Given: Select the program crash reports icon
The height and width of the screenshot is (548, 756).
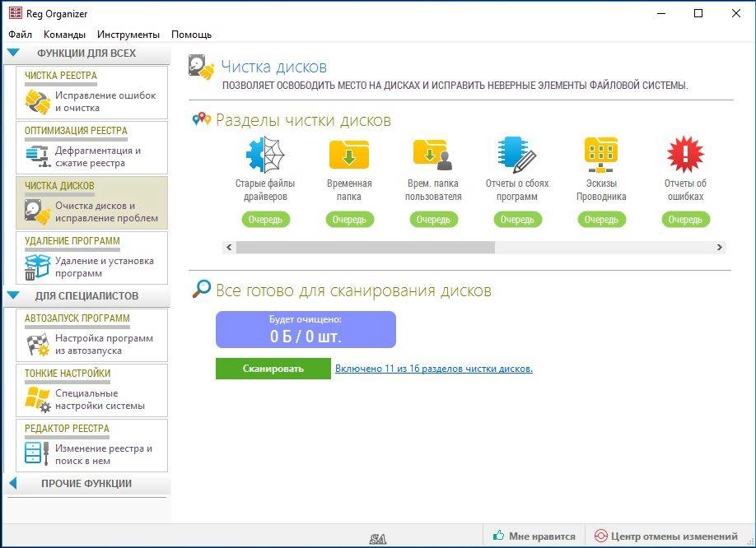Looking at the screenshot, I should [x=516, y=155].
